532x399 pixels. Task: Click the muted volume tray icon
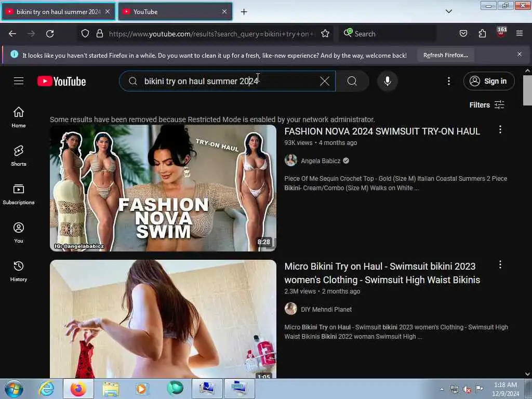(467, 390)
